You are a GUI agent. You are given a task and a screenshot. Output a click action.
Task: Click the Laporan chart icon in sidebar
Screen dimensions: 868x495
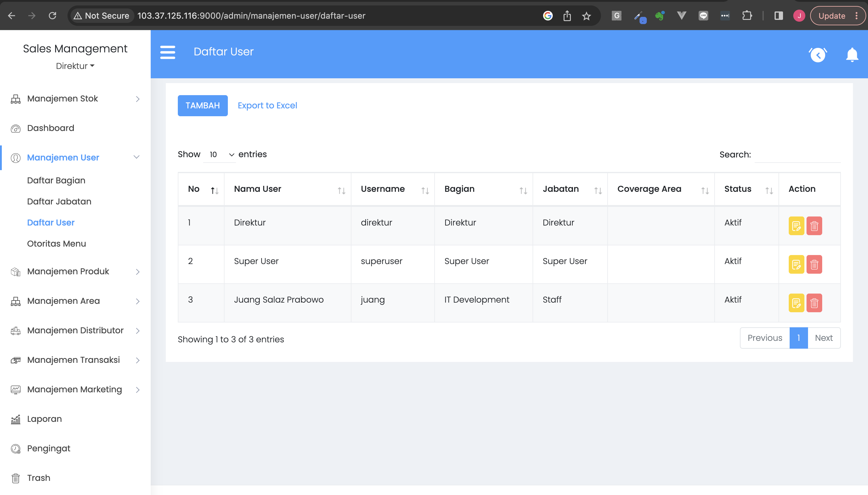(16, 419)
